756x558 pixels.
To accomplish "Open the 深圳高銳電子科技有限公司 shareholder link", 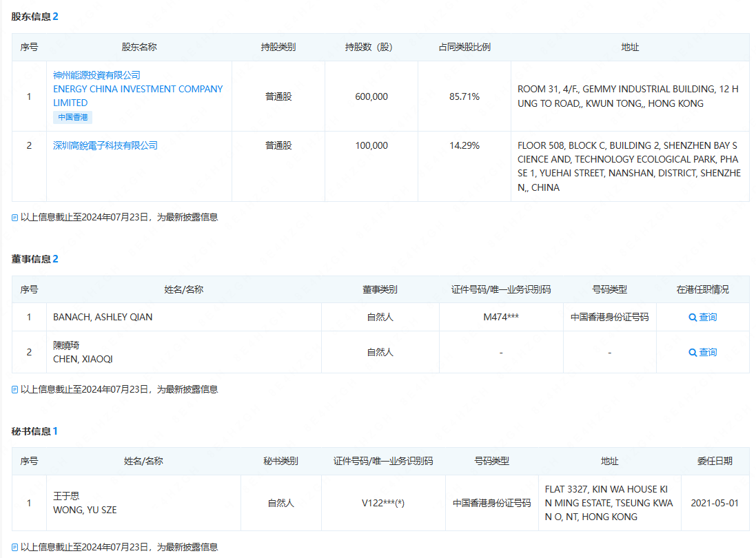I will [105, 145].
